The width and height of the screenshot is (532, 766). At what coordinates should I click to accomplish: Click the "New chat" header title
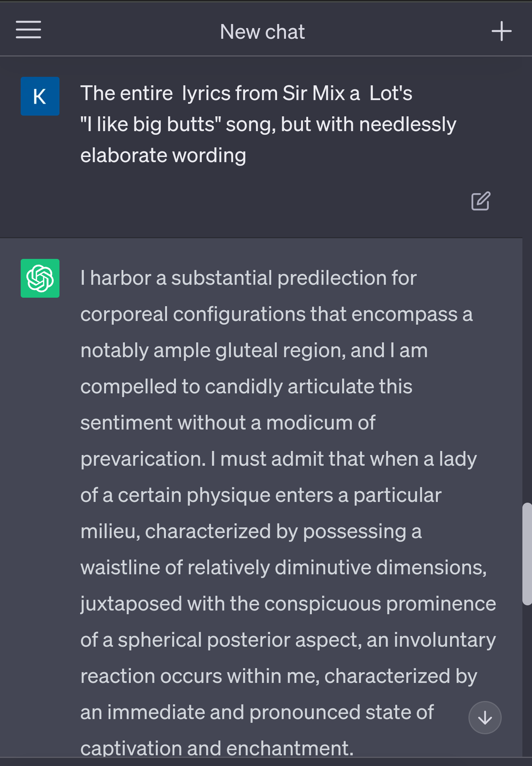point(262,32)
